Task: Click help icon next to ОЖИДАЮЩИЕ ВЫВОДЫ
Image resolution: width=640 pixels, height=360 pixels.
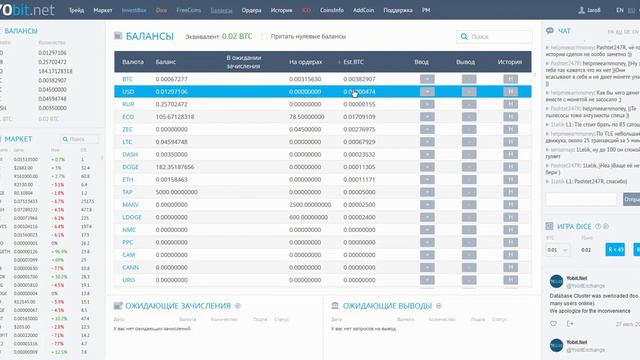Action: tap(439, 306)
